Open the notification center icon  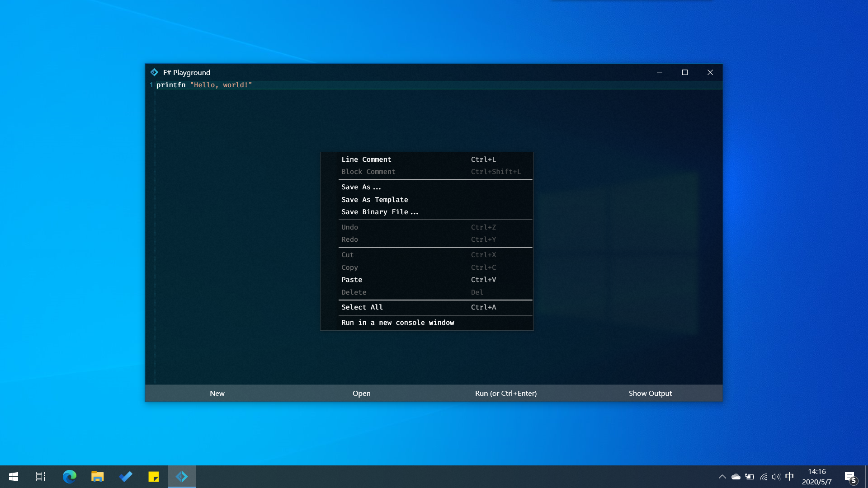click(x=850, y=477)
